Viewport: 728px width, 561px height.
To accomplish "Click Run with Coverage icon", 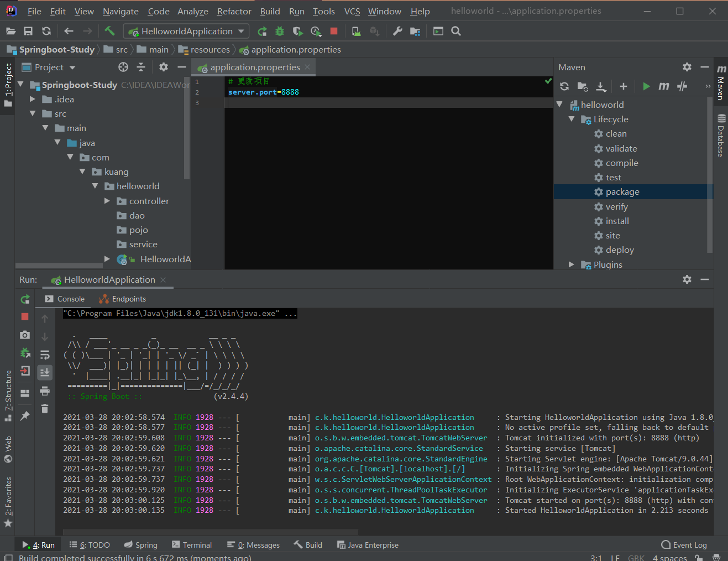I will point(297,32).
